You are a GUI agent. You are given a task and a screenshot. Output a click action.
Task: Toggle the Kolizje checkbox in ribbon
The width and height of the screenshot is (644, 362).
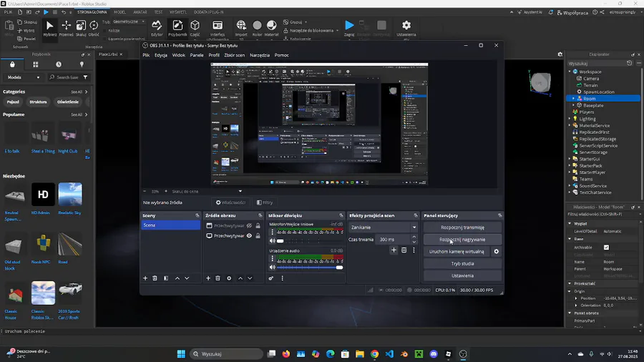pyautogui.click(x=106, y=30)
